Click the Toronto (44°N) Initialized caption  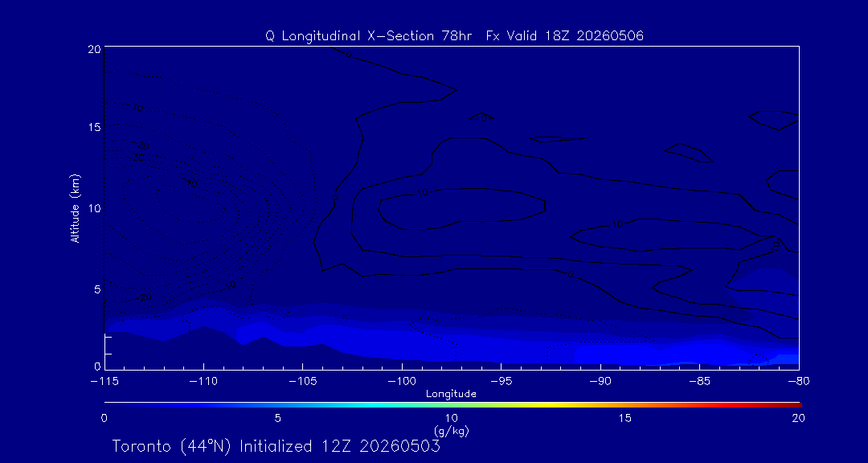click(276, 446)
